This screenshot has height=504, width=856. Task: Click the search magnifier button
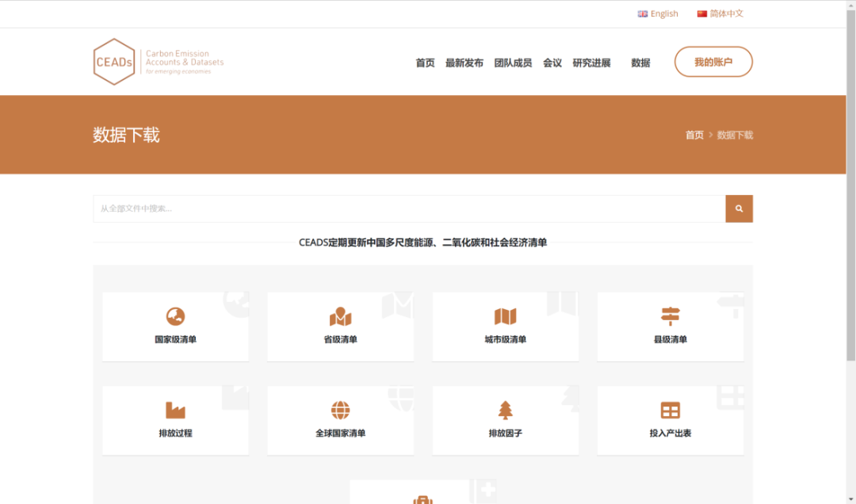[x=739, y=208]
